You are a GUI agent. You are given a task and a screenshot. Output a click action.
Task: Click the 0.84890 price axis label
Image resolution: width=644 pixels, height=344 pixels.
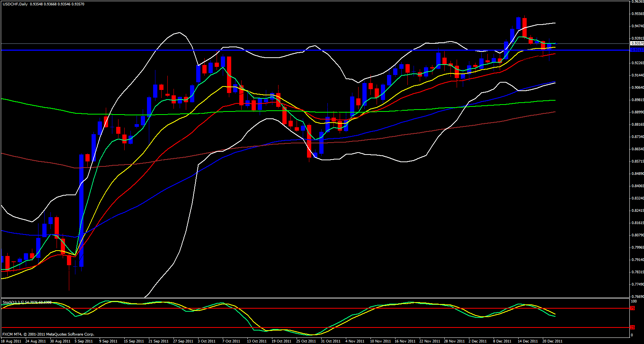[637, 174]
